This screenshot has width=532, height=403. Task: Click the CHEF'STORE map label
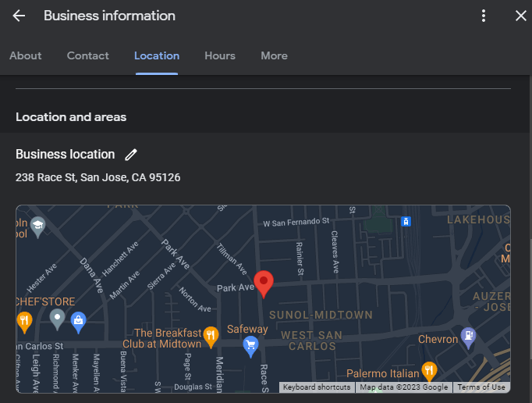(x=45, y=301)
